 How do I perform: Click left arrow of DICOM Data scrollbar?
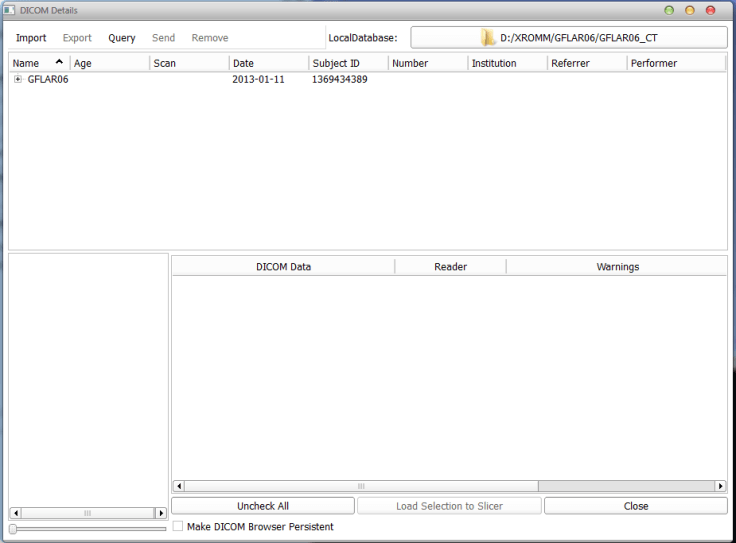pyautogui.click(x=179, y=486)
